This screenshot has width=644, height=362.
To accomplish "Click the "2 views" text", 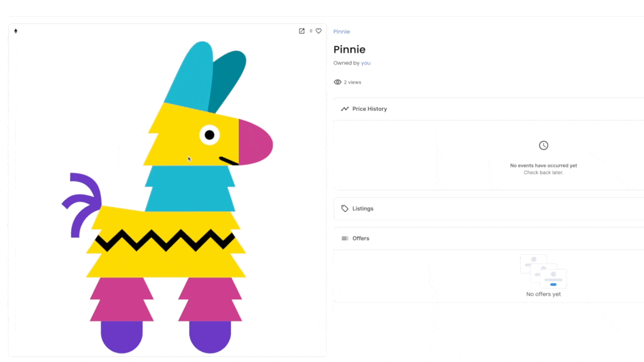I will (353, 82).
